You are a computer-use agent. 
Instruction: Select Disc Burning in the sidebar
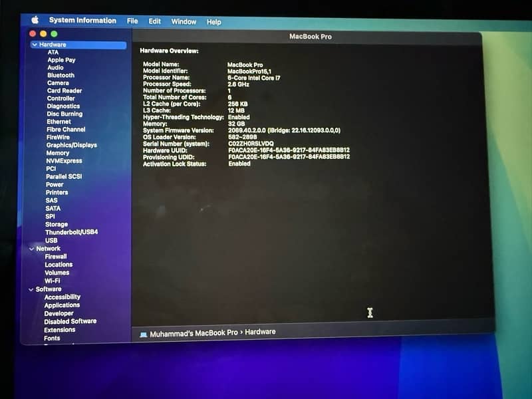tap(65, 114)
